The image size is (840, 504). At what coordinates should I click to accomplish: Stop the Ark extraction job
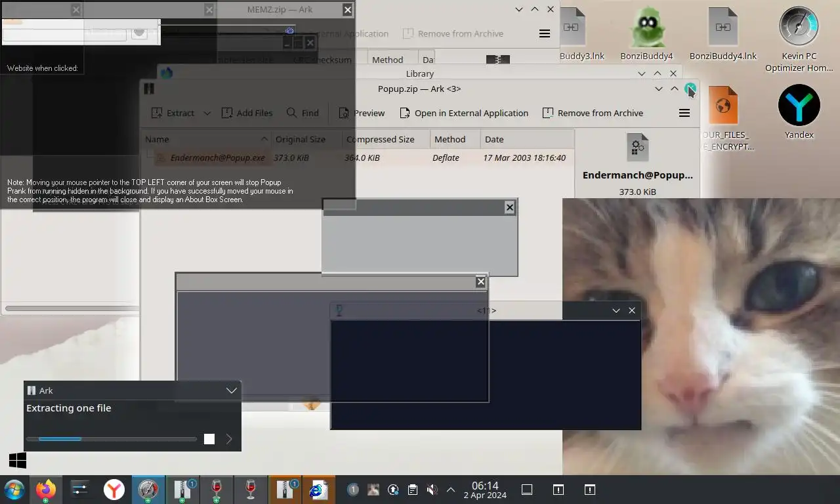pyautogui.click(x=209, y=439)
